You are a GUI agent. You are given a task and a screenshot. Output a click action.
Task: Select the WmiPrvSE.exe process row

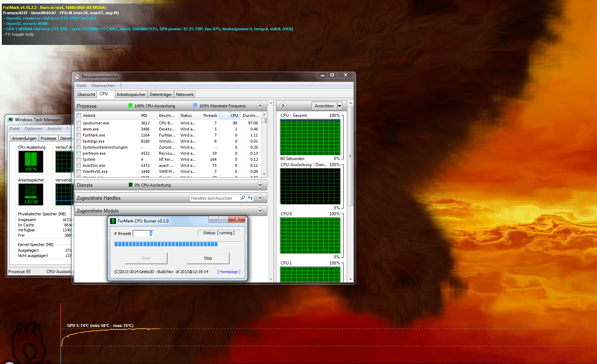tap(168, 171)
